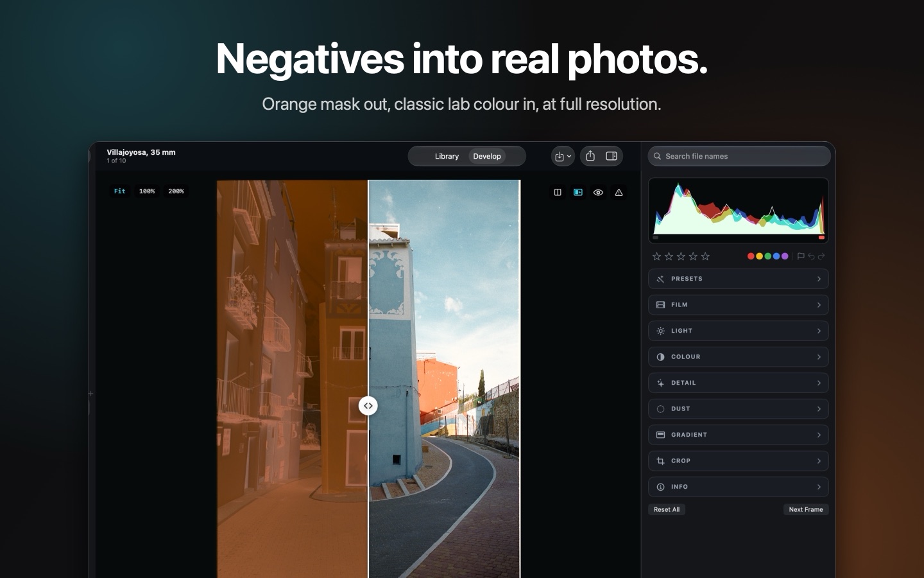The image size is (924, 578).
Task: Click the split view columns icon
Action: [558, 192]
